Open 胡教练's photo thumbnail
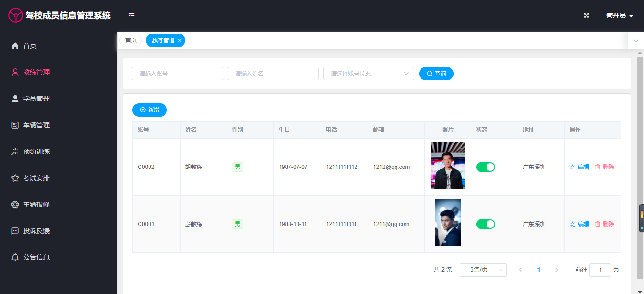Viewport: 644px width, 294px height. (x=448, y=165)
